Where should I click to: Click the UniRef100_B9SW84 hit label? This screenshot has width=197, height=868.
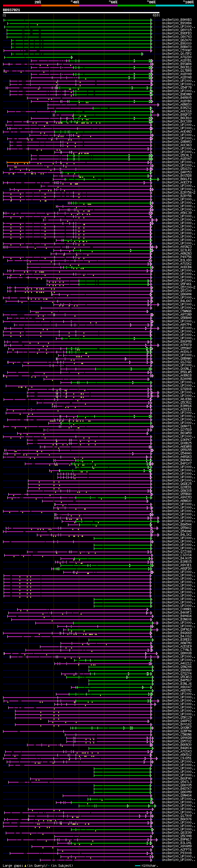pos(177,64)
